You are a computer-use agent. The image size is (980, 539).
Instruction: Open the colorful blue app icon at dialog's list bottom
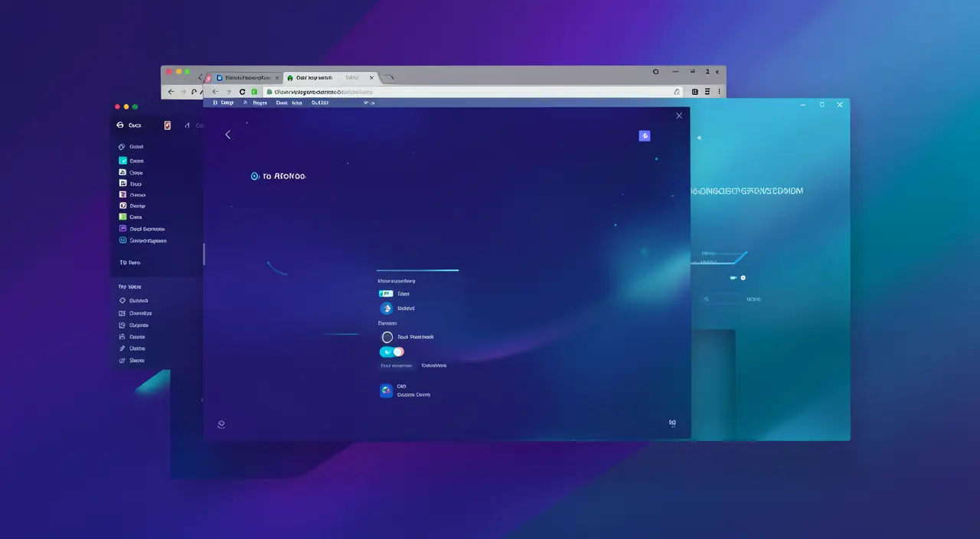(x=387, y=390)
